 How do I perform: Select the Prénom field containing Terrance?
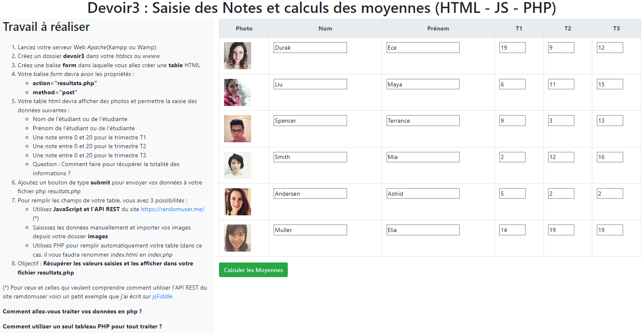pos(423,120)
